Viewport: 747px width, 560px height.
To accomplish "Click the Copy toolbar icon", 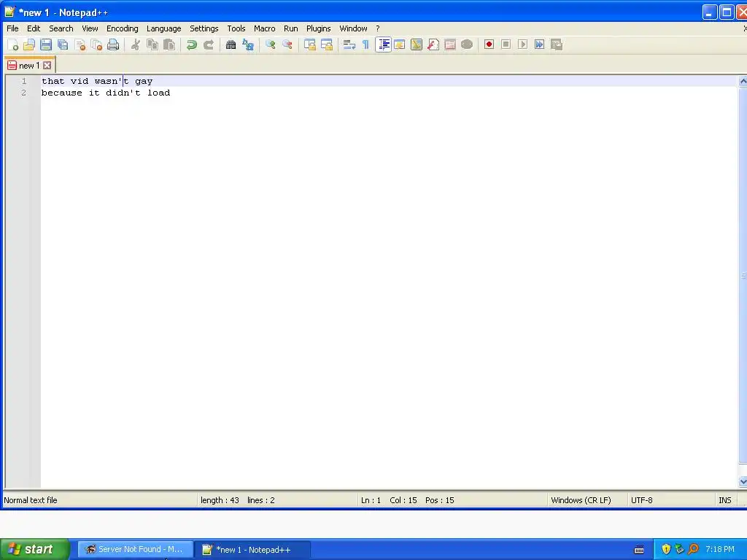I will click(152, 44).
